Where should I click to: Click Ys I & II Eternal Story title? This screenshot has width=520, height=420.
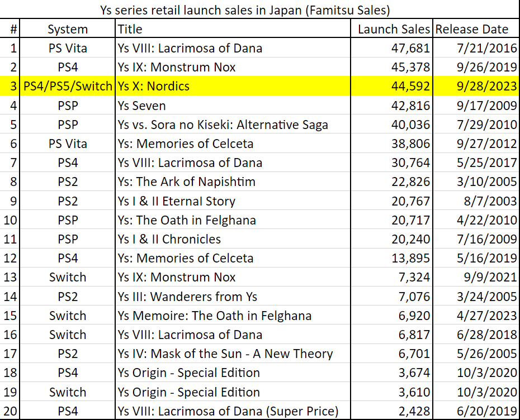point(177,201)
